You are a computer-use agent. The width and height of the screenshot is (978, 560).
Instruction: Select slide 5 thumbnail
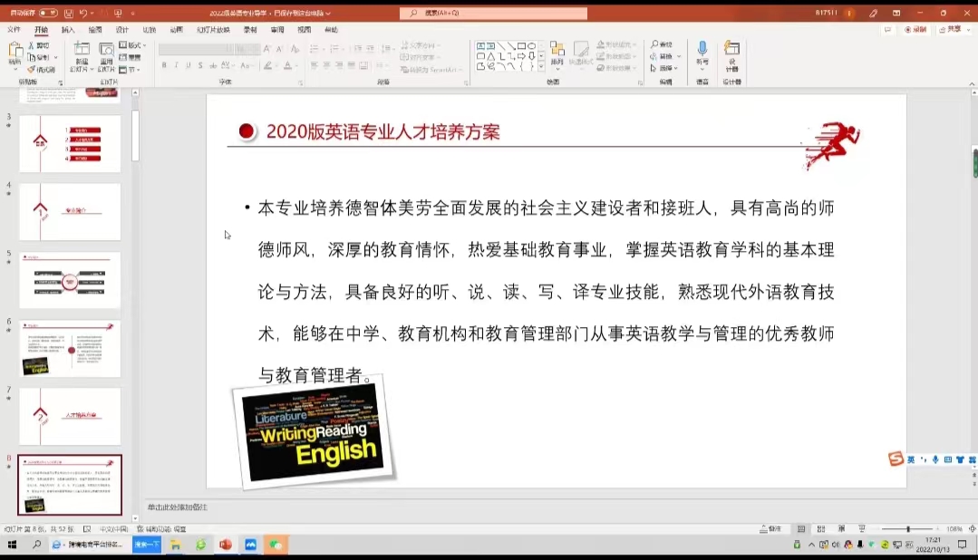[70, 280]
